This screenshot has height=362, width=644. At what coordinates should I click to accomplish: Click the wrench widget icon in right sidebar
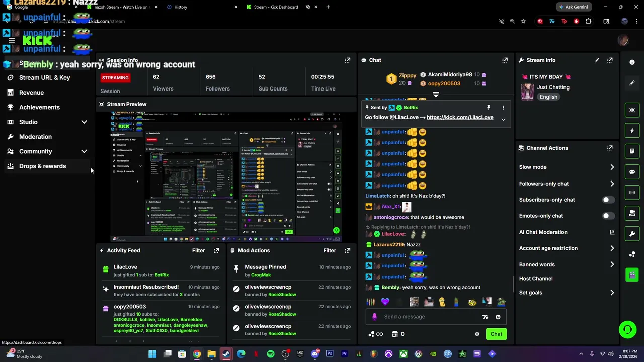point(632,234)
